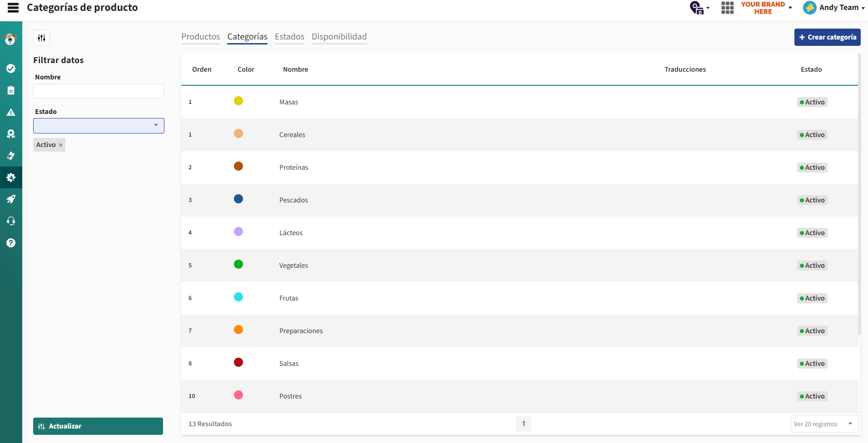Screen dimensions: 868x443
Task: Click the pink Postres color dot
Action: pos(238,395)
